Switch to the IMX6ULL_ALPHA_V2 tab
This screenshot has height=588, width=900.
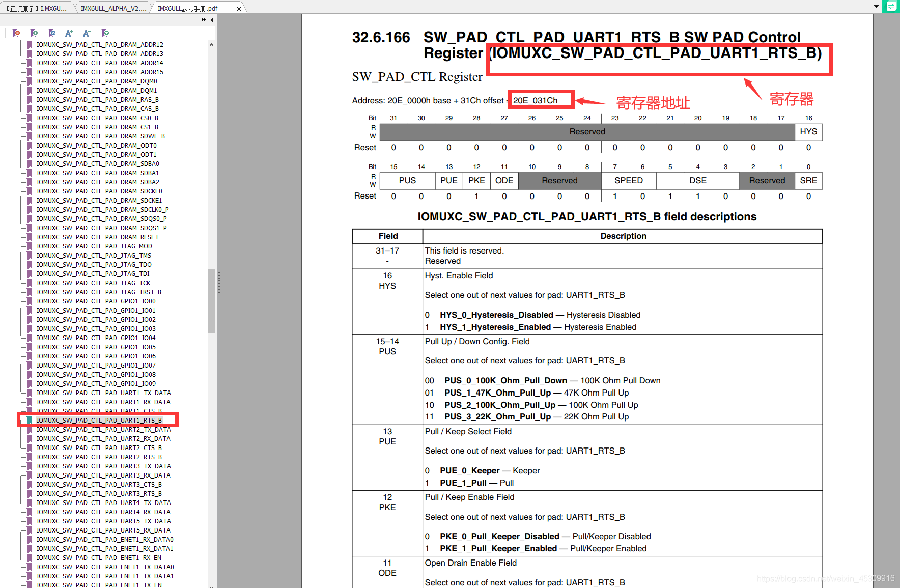114,8
